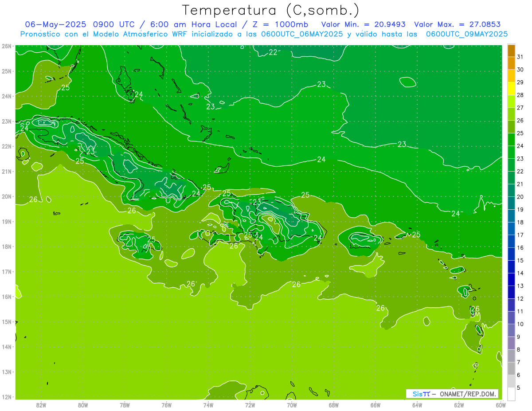
Task: Click the '20N' latitude axis label
Action: pos(6,196)
